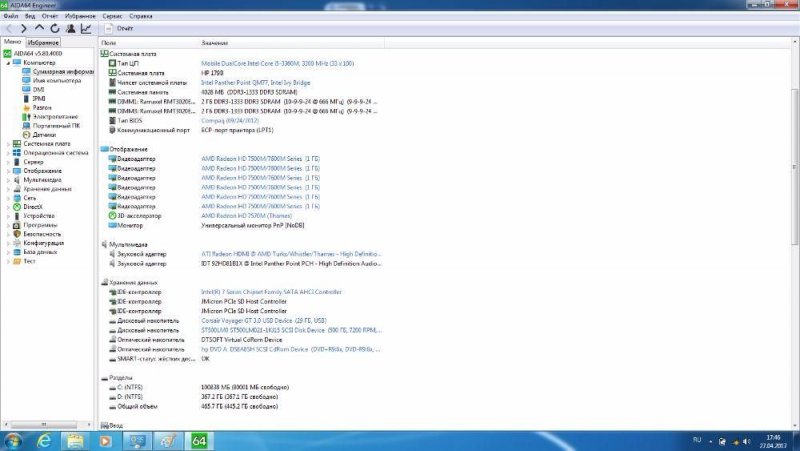800x451 pixels.
Task: Open the Intel 7 Series SATA AHCI Controller link
Action: click(271, 292)
